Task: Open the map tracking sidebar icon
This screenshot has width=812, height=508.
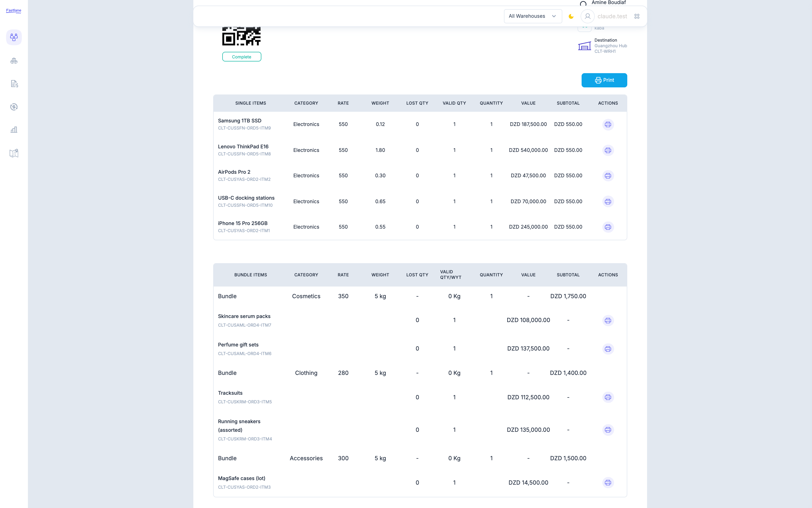Action: coord(14,153)
